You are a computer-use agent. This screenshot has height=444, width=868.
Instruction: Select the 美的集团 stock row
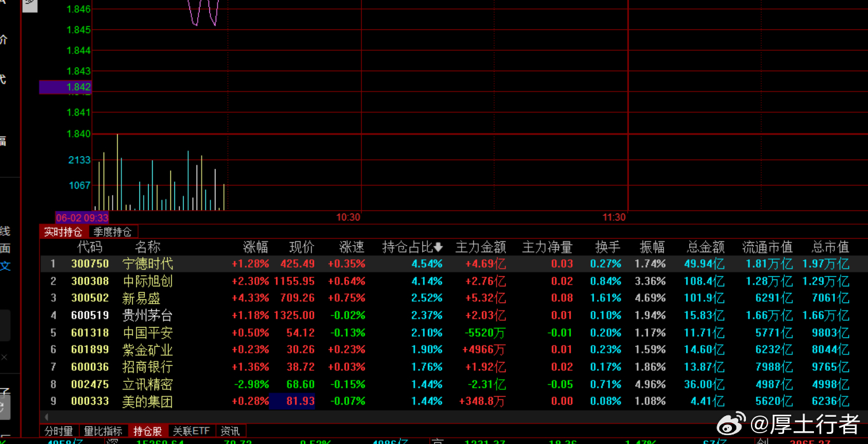(453, 401)
